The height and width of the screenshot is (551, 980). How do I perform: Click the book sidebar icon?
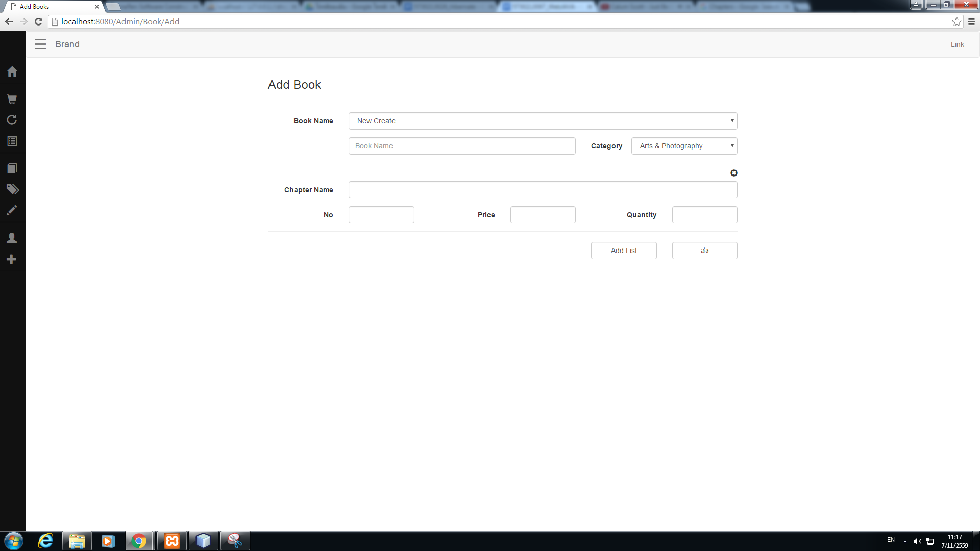tap(12, 168)
